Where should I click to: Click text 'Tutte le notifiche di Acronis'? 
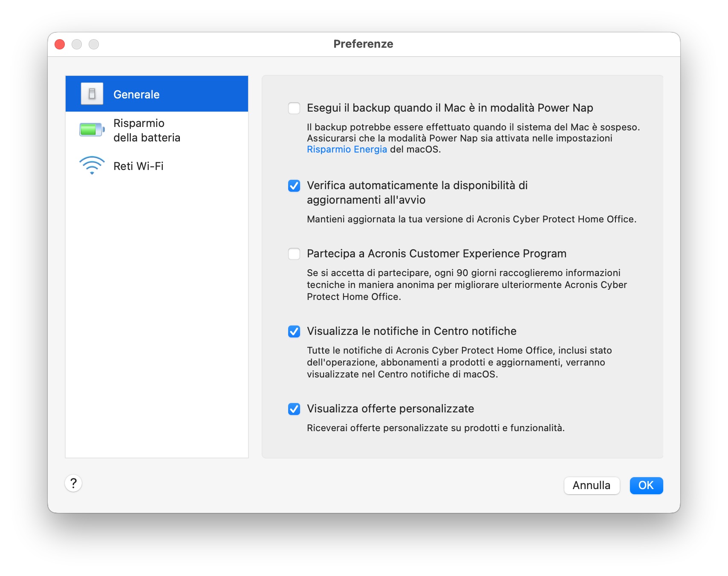pos(368,350)
